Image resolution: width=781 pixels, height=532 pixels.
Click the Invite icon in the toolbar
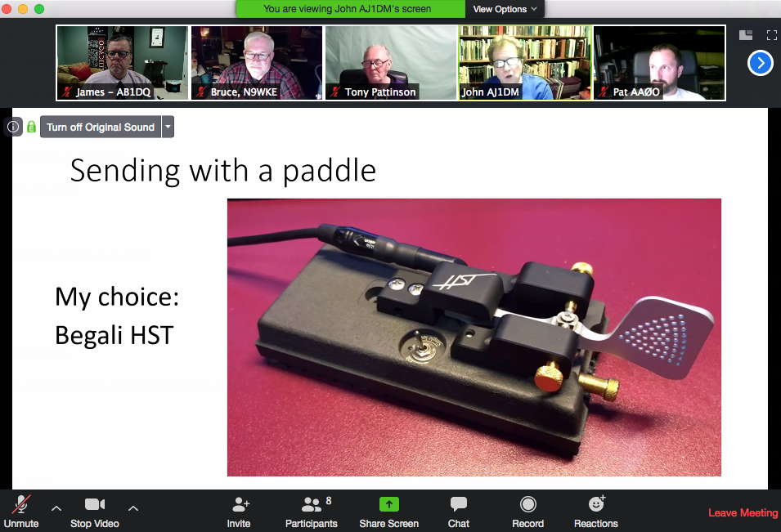pos(239,505)
